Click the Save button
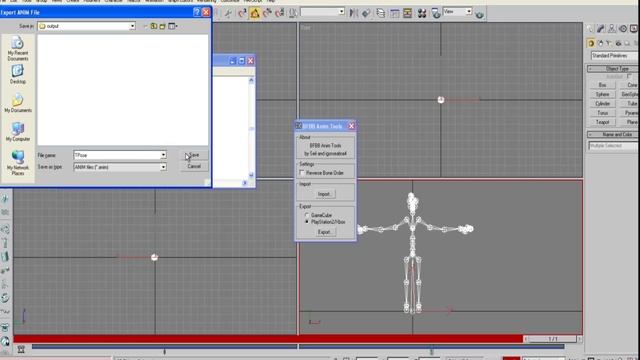640x360 pixels. [194, 155]
